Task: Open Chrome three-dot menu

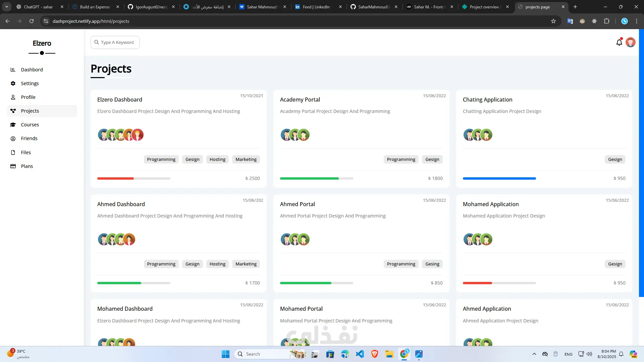Action: click(x=636, y=21)
